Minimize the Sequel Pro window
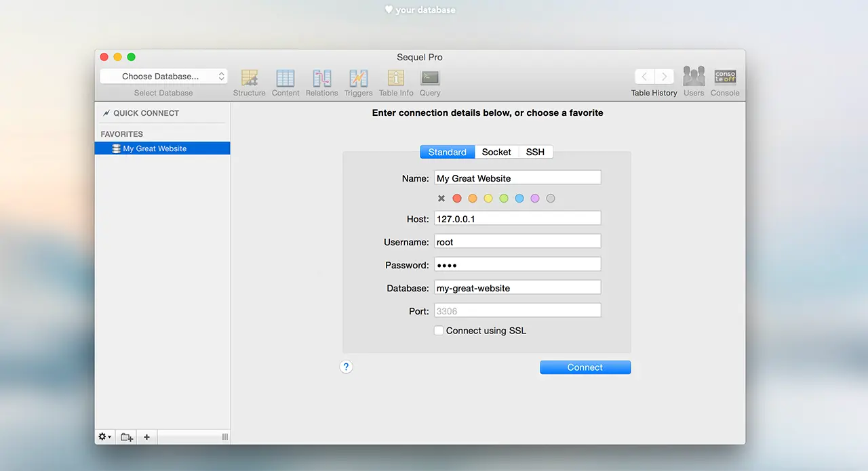 (118, 57)
